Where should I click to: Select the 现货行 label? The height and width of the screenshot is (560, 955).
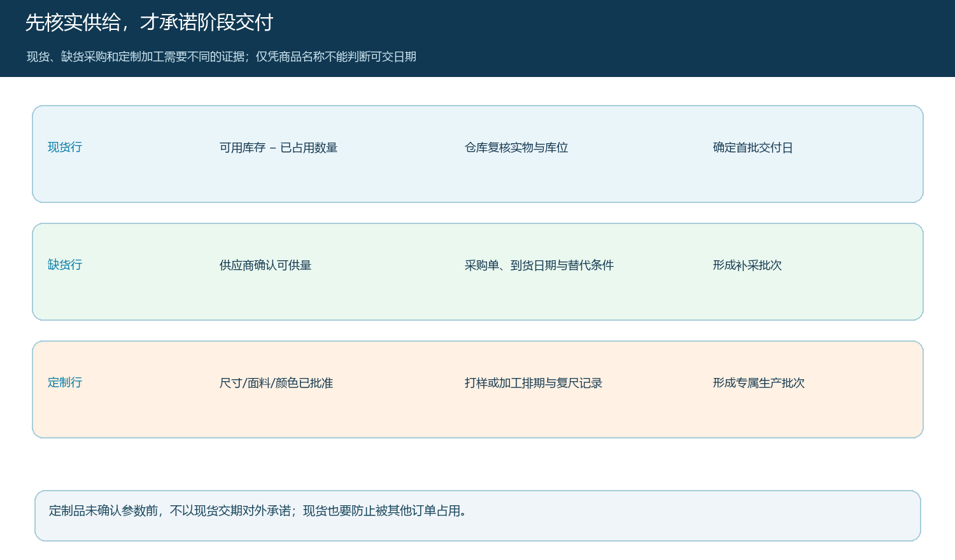click(65, 147)
